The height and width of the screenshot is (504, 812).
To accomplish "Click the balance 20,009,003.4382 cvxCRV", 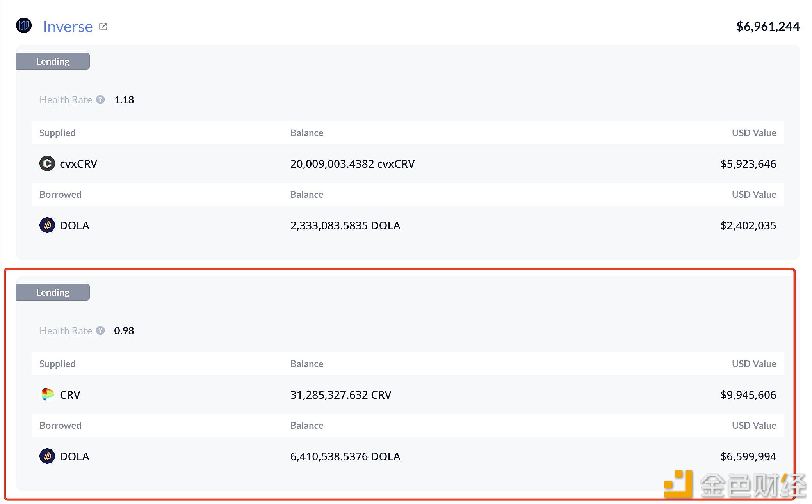I will [x=353, y=164].
